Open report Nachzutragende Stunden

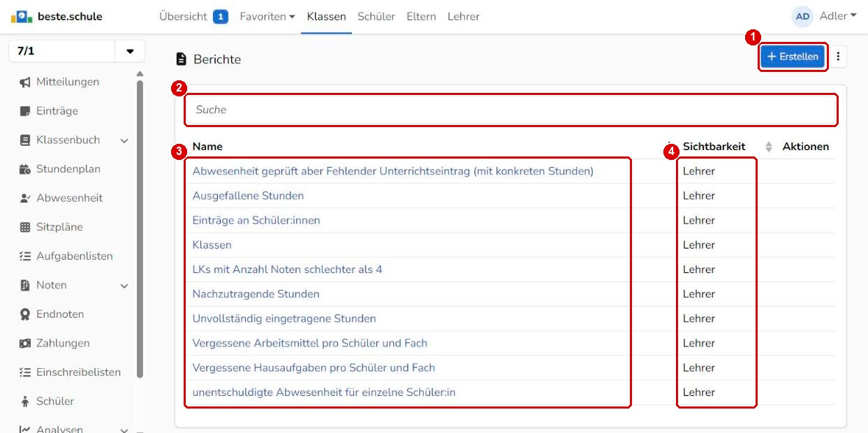256,294
